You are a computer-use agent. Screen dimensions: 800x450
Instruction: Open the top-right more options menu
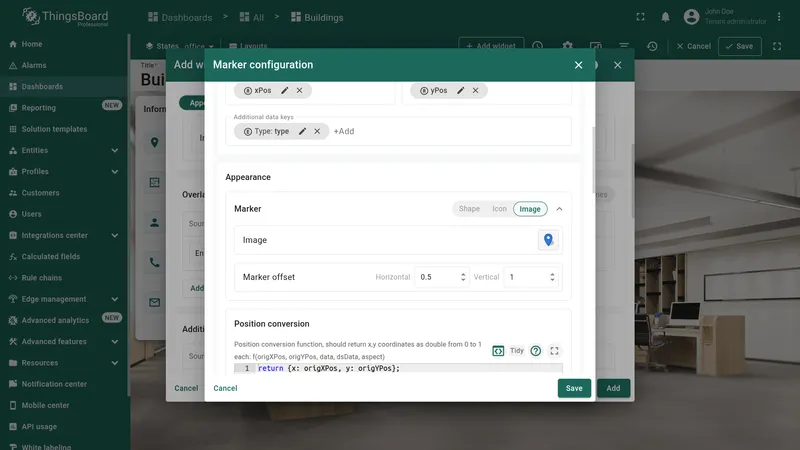coord(779,17)
